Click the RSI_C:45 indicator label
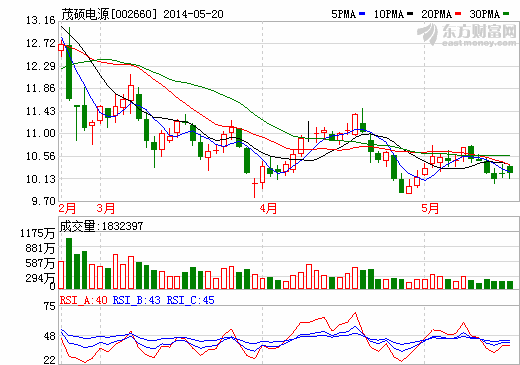The width and height of the screenshot is (520, 365). 191,300
